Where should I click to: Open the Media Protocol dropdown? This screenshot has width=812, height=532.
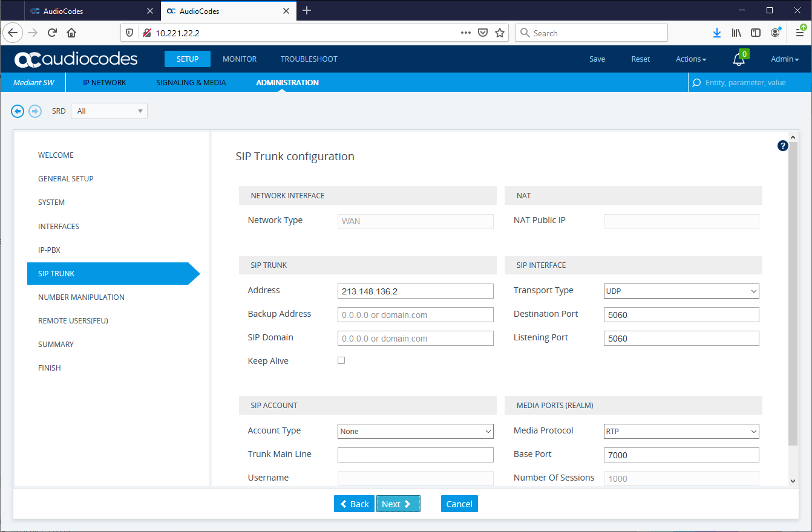(x=681, y=431)
